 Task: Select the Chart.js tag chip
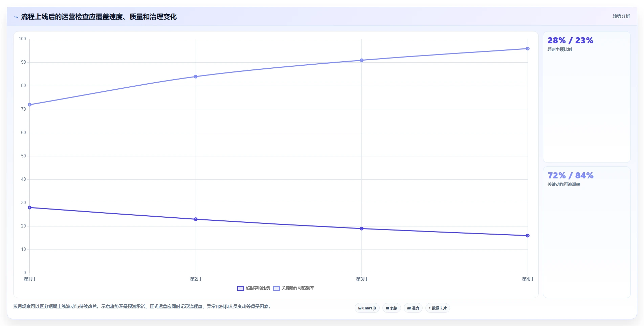coord(367,308)
